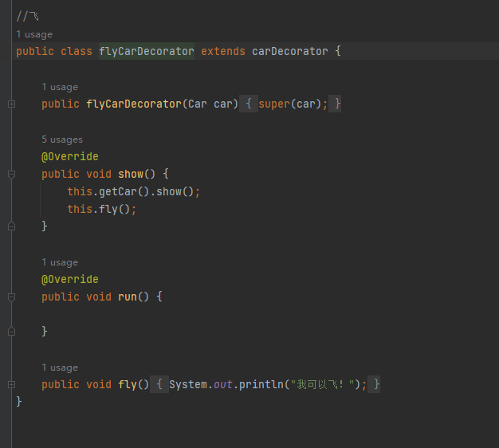Click the 'Car' parameter type in constructor

198,104
